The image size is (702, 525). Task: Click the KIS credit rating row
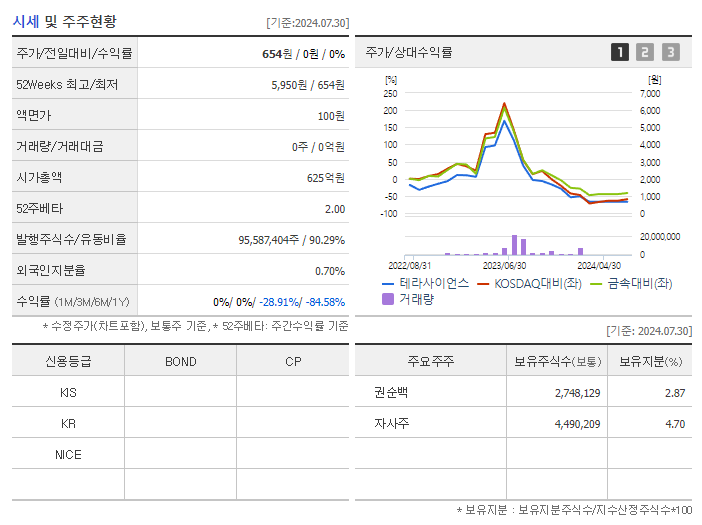click(x=180, y=392)
